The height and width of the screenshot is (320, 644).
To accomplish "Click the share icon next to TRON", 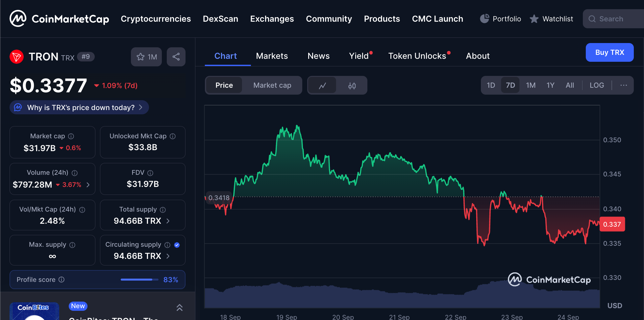I will click(x=176, y=57).
